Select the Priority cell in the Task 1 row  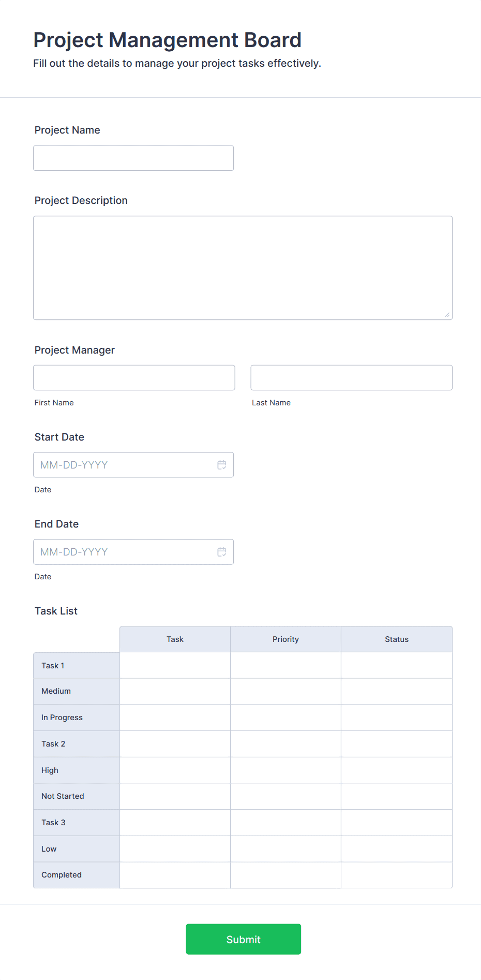[x=285, y=665]
